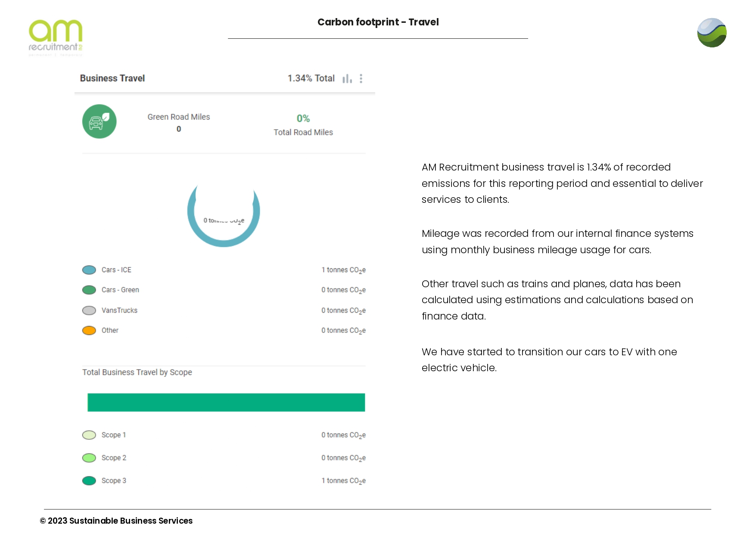Image resolution: width=756 pixels, height=534 pixels.
Task: Open the three-dot options menu in Business Travel
Action: point(361,78)
